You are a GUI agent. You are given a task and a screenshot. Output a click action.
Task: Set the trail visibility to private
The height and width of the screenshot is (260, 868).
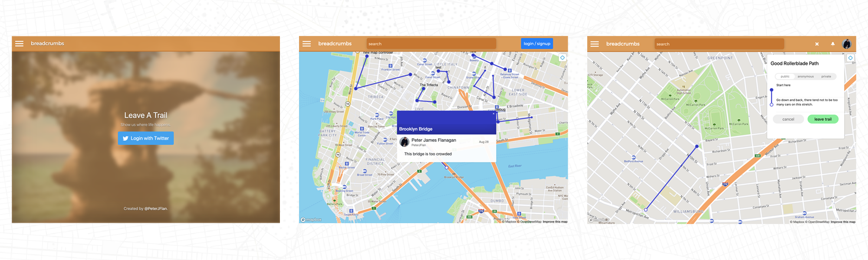[x=826, y=77]
